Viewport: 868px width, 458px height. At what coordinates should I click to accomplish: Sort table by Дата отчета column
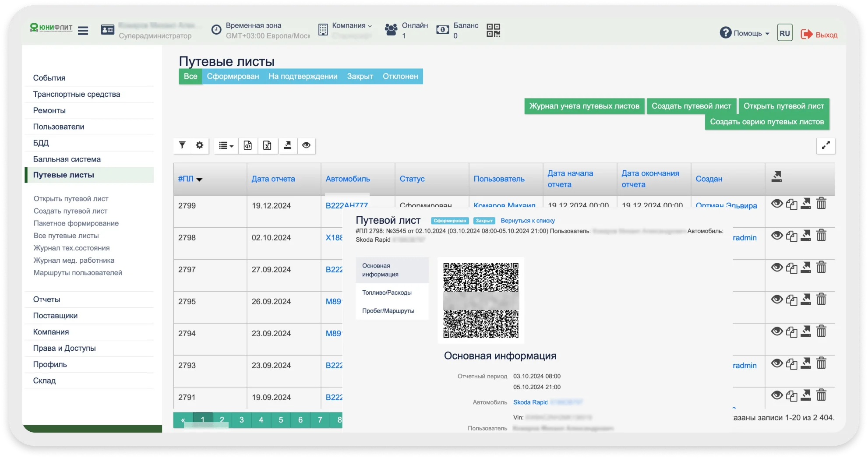pyautogui.click(x=273, y=179)
